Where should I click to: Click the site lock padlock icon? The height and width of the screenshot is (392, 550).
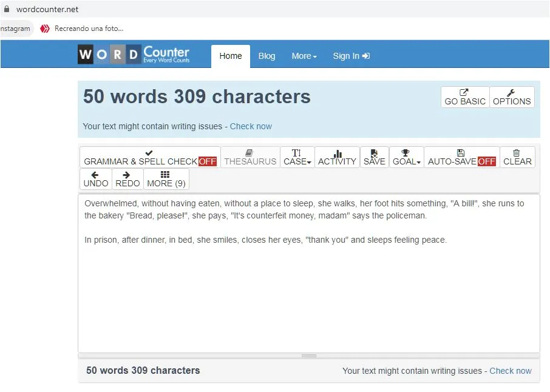point(6,9)
